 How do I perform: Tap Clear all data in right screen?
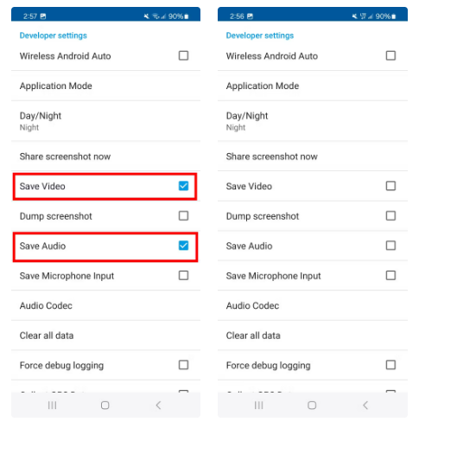coord(313,336)
